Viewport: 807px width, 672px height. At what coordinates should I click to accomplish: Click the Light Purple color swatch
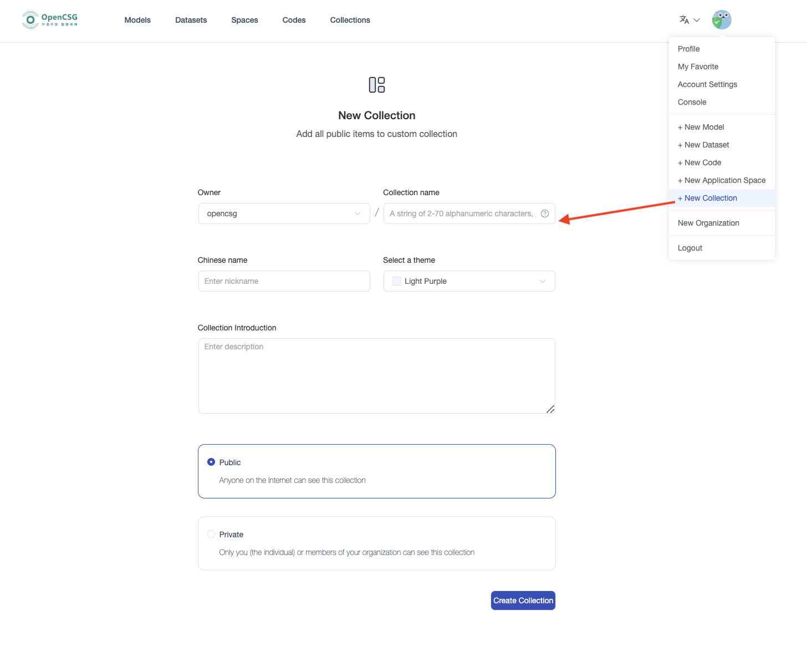pyautogui.click(x=397, y=281)
